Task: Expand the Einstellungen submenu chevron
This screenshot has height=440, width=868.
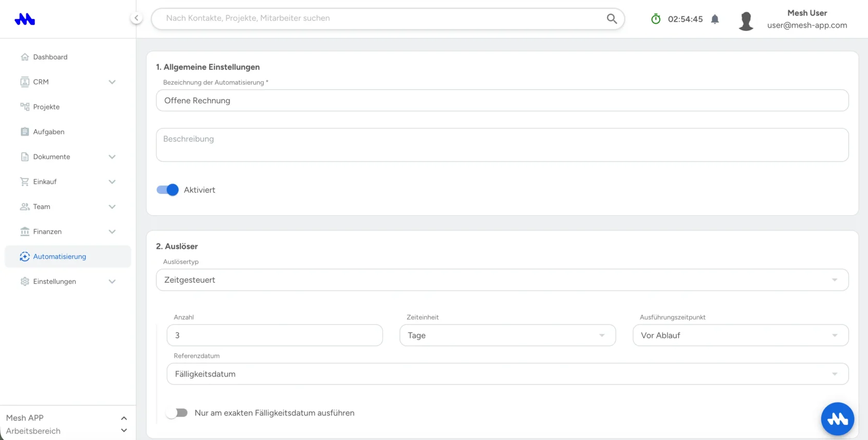Action: coord(112,281)
